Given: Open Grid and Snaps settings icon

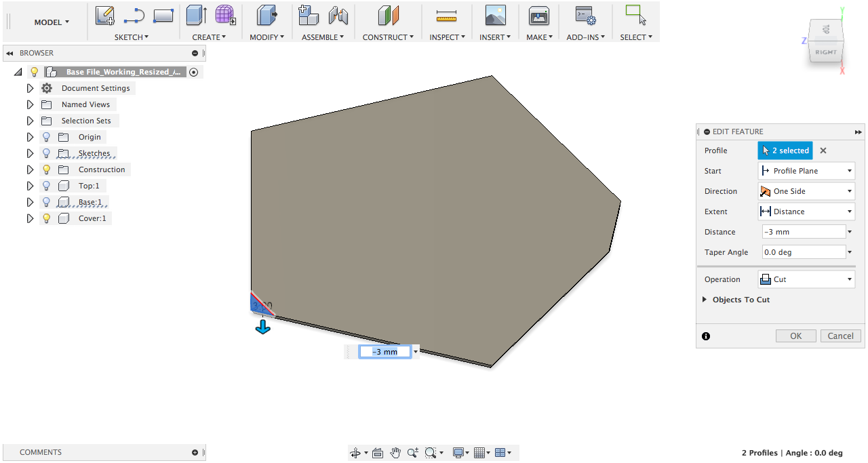Looking at the screenshot, I should (x=479, y=453).
